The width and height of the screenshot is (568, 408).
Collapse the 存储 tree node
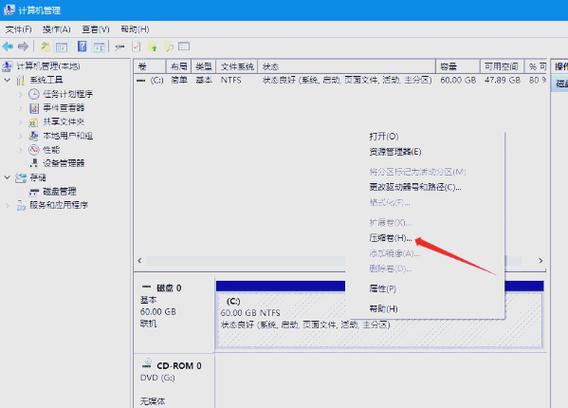7,178
